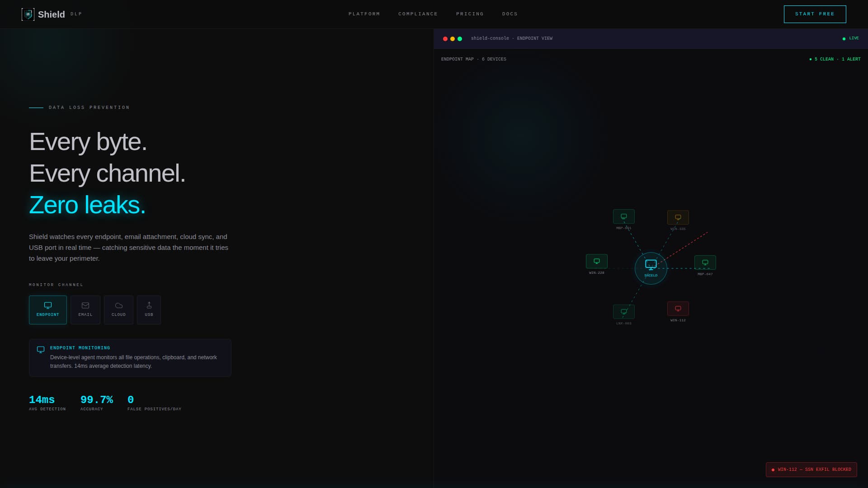Click the Endpoint Monitoring card monitor icon
The image size is (868, 488).
41,350
